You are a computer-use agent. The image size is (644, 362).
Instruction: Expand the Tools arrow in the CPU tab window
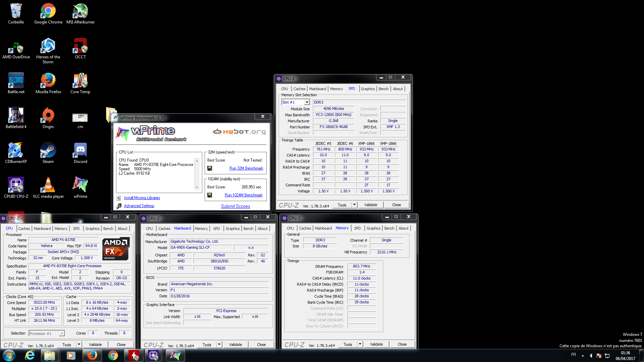coord(79,345)
